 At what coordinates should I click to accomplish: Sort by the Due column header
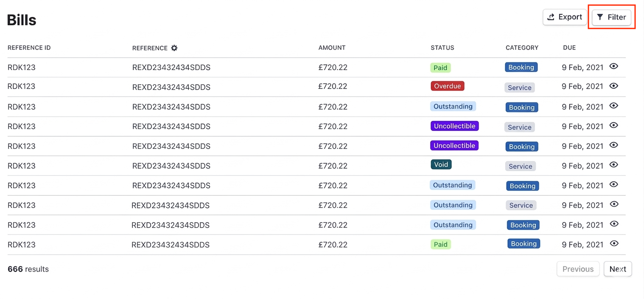[569, 48]
